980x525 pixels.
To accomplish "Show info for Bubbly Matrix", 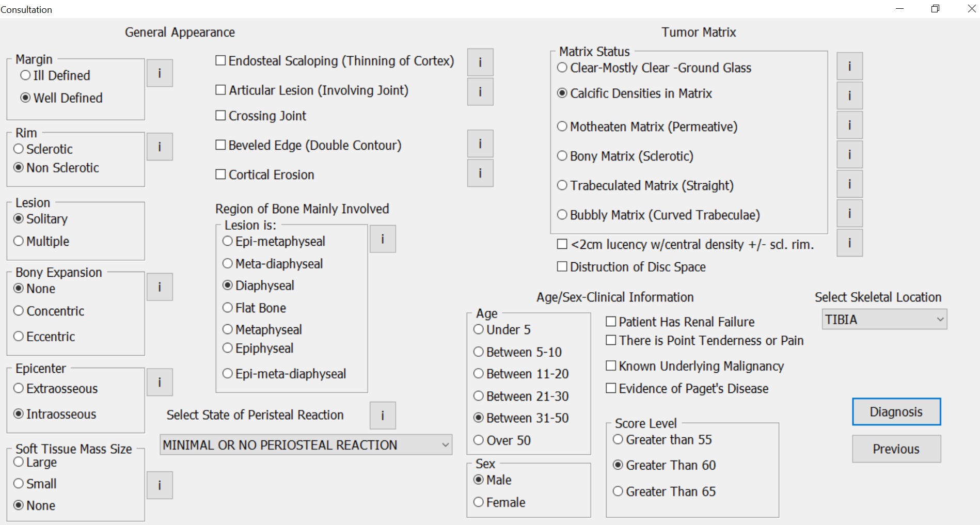I will point(849,213).
